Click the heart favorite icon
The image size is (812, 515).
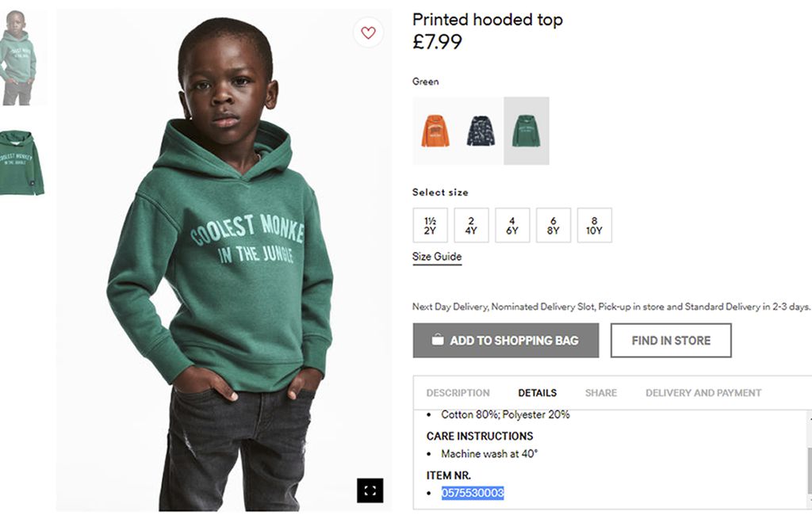pos(368,32)
